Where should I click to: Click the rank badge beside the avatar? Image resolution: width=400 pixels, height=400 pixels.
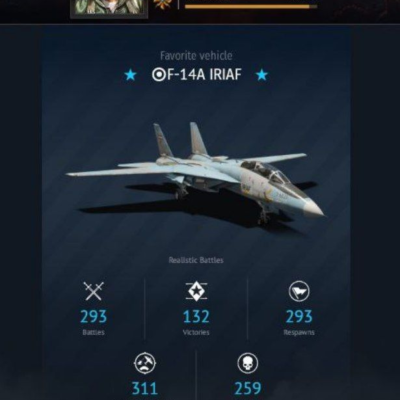pyautogui.click(x=160, y=5)
